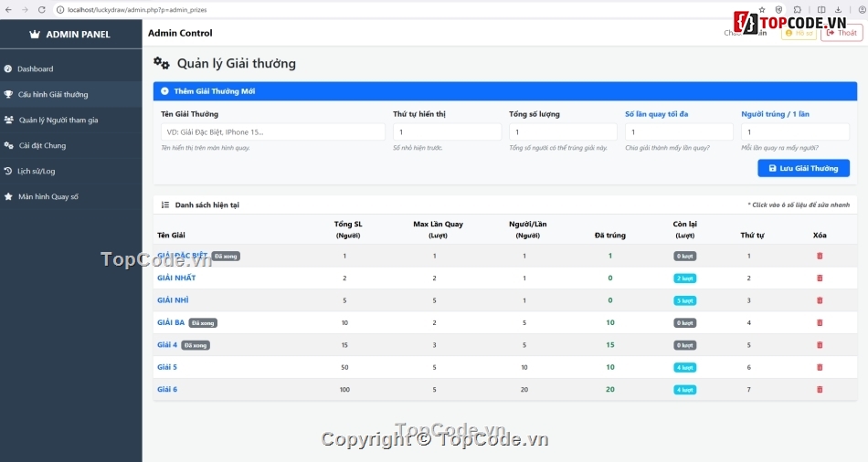Bookmark this page with star icon

(762, 9)
